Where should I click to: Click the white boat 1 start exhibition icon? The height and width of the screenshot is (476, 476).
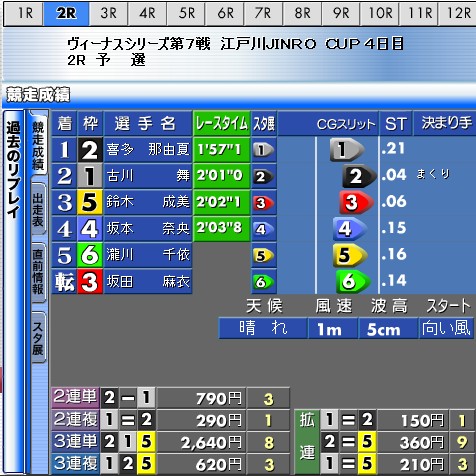[263, 150]
